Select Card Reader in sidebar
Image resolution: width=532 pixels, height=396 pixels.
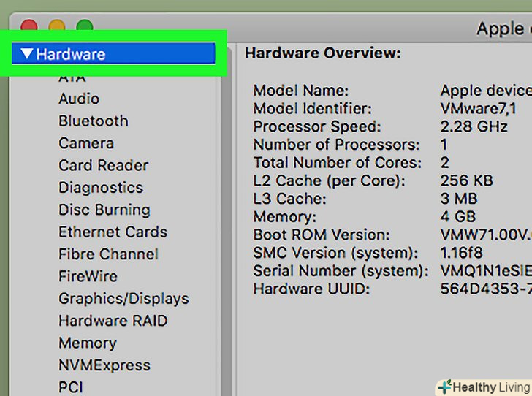pyautogui.click(x=103, y=165)
